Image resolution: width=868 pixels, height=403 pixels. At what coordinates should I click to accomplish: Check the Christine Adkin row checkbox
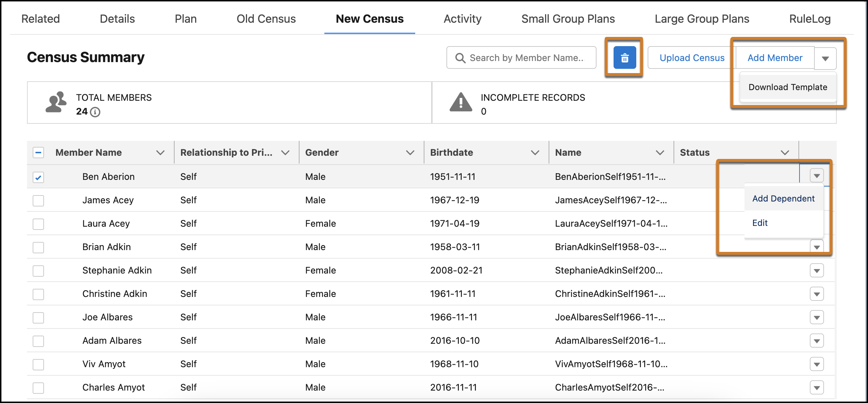(38, 294)
